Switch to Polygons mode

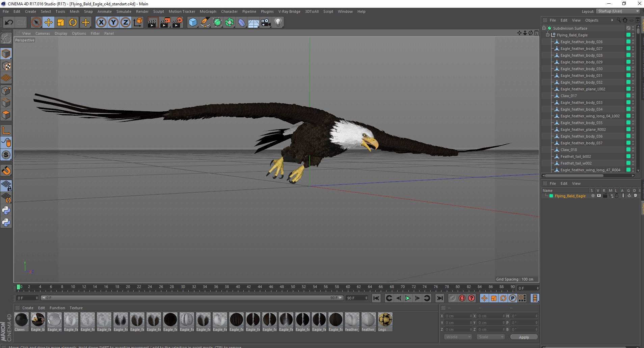point(6,115)
